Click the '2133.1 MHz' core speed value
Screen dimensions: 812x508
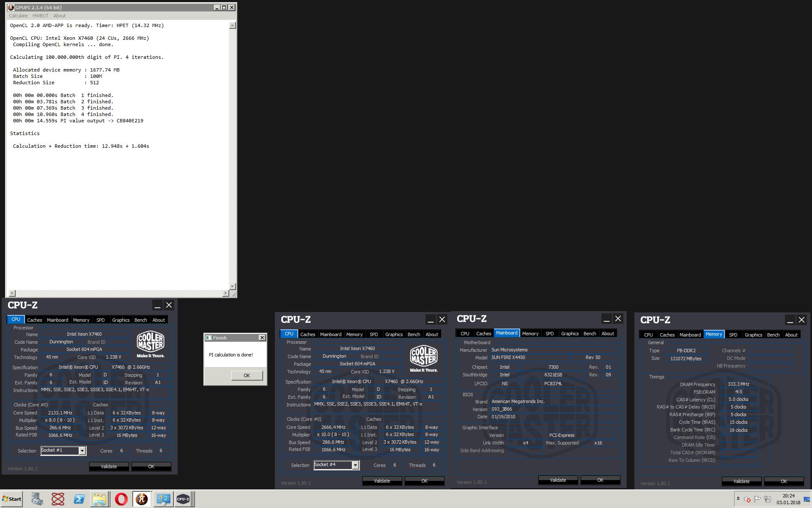click(60, 413)
